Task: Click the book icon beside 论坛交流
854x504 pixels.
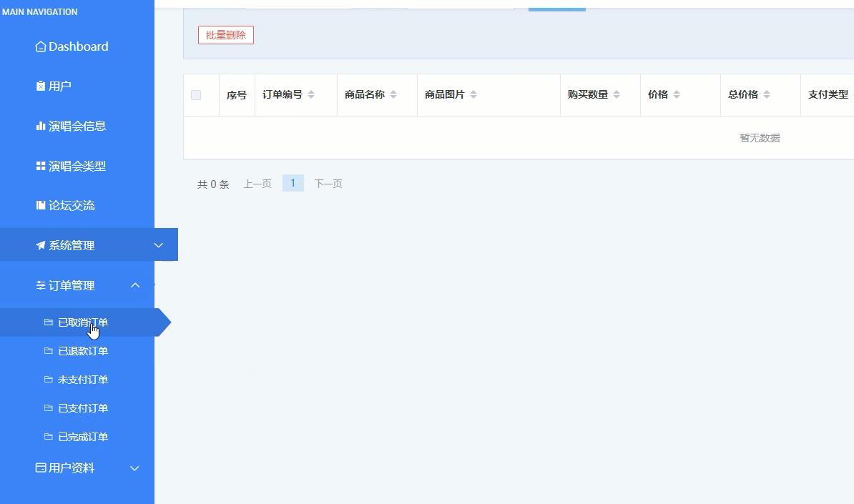Action: click(x=40, y=205)
